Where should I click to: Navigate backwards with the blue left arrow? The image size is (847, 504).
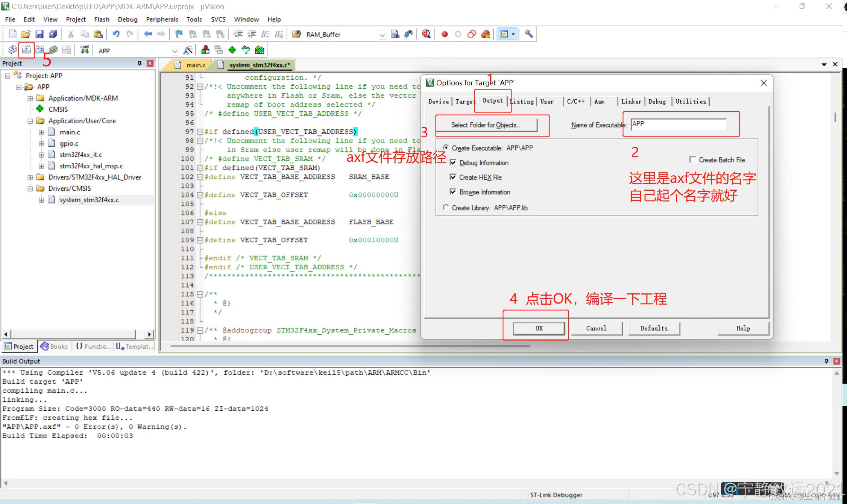(148, 34)
